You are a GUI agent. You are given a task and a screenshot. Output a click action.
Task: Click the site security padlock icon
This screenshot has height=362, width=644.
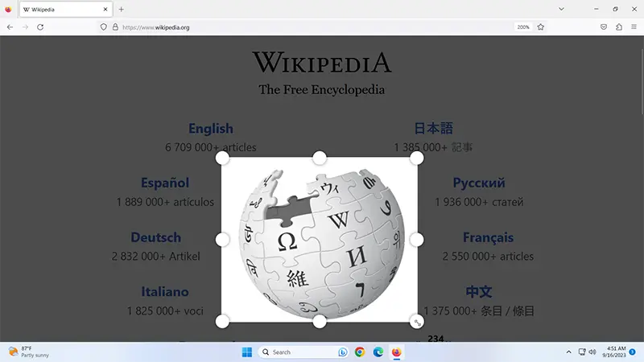point(115,27)
